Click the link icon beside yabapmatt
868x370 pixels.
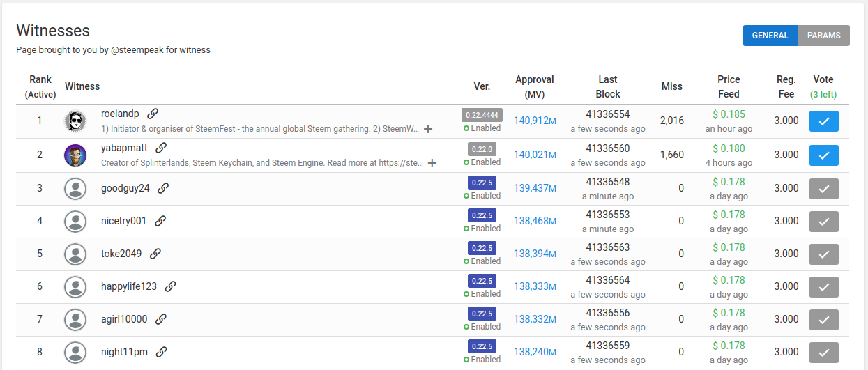[x=161, y=148]
